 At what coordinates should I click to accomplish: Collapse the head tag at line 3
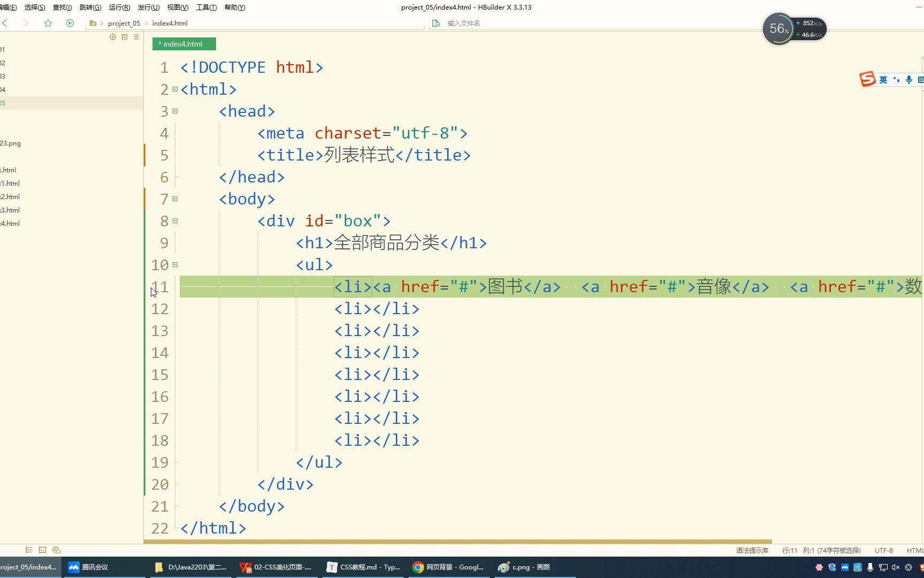click(x=175, y=111)
